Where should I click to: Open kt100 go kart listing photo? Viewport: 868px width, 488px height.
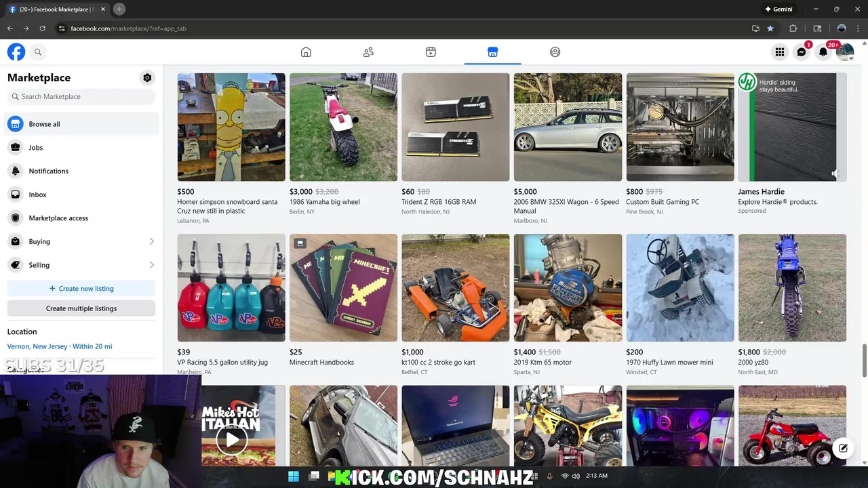coord(456,287)
